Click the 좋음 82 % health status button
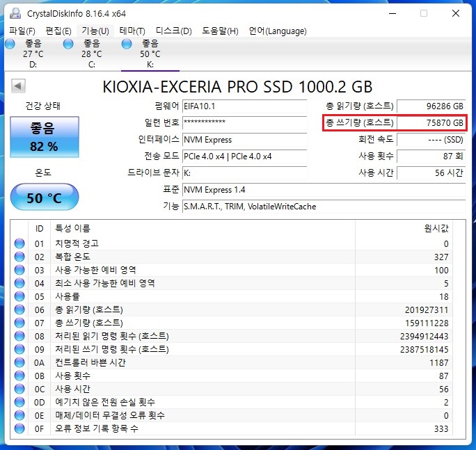Viewport: 476px width, 450px height. click(45, 137)
